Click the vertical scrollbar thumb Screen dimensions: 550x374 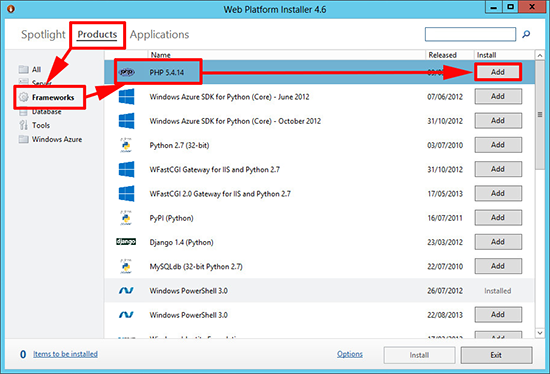coord(540,115)
